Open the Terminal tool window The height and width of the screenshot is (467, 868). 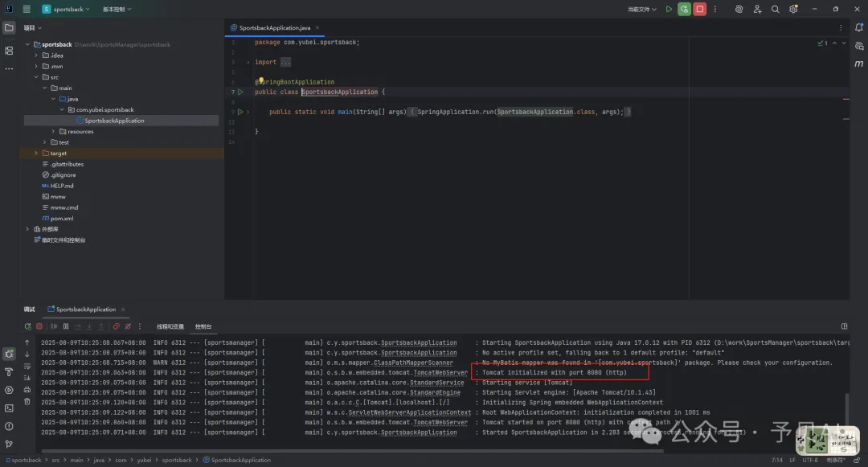coord(9,408)
